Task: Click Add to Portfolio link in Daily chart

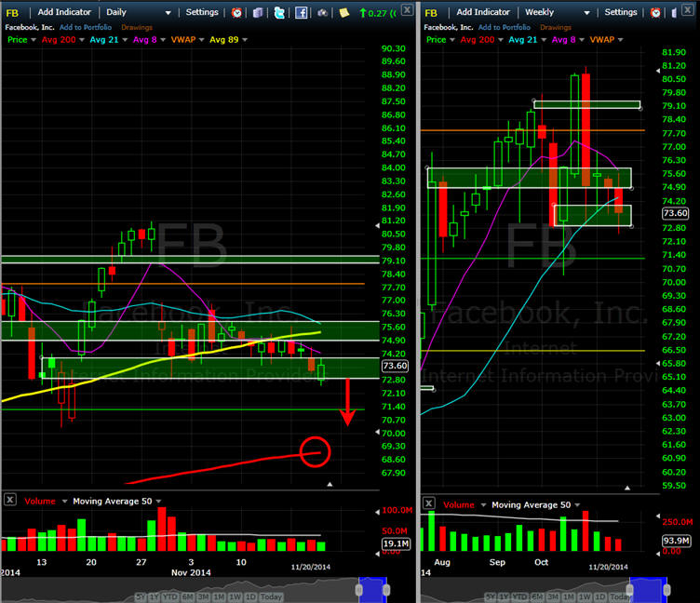Action: [x=86, y=27]
